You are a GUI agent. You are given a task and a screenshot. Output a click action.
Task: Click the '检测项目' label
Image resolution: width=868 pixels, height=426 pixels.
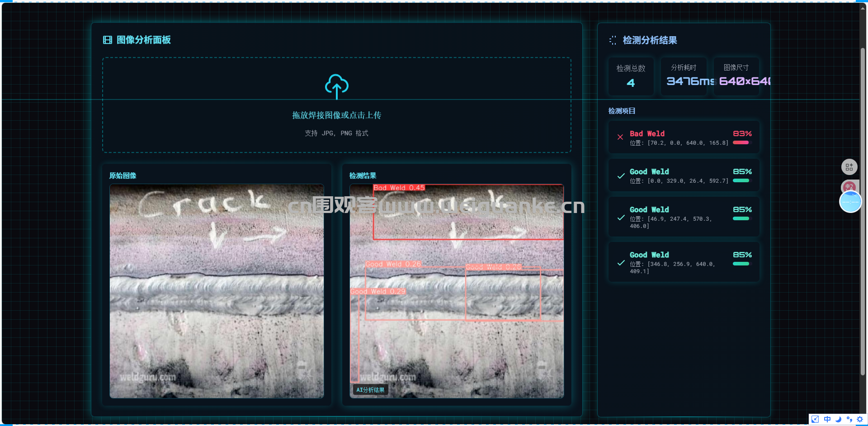(x=622, y=111)
